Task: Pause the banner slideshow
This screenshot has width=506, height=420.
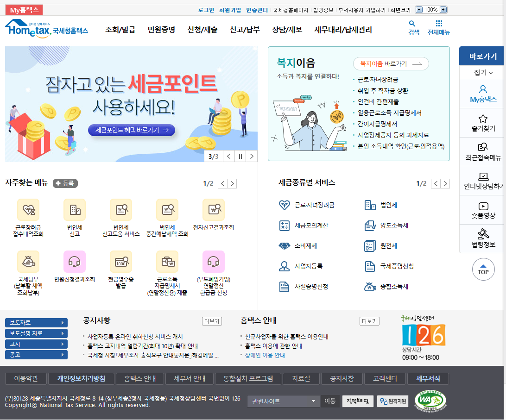Action: click(x=240, y=156)
